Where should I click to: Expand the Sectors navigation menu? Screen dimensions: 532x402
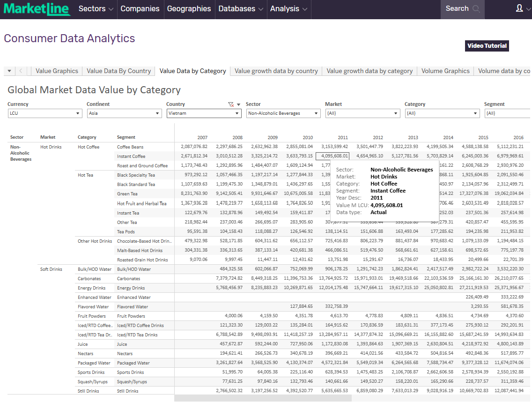(x=96, y=9)
